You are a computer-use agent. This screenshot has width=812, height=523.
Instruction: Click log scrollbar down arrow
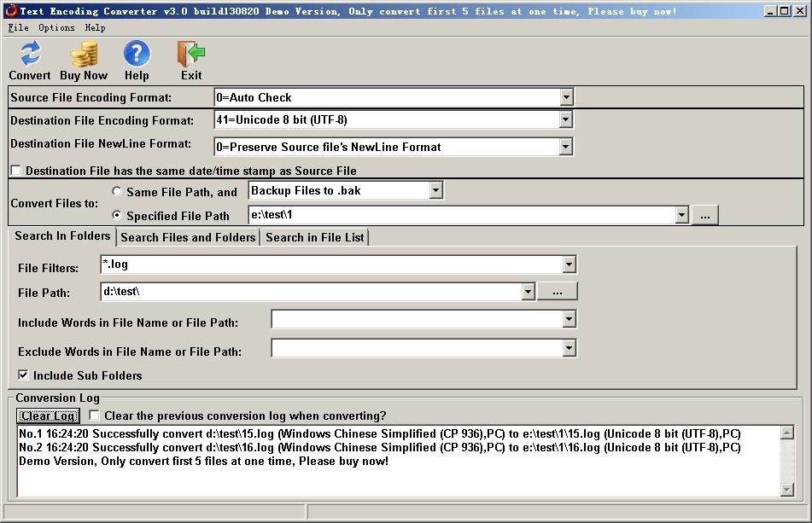coord(787,490)
